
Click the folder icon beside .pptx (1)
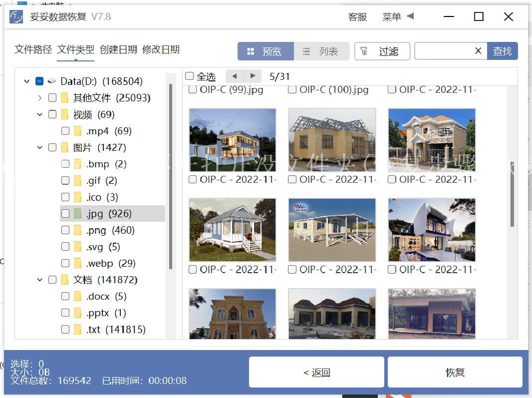click(77, 313)
